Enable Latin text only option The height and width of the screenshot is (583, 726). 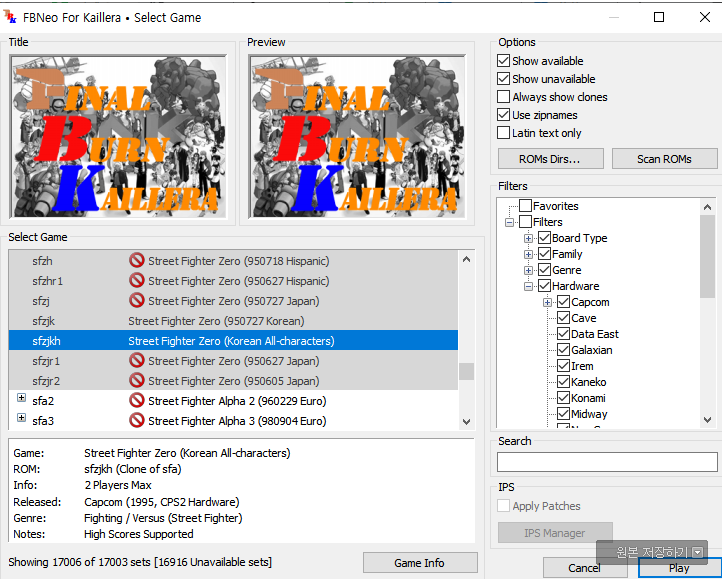tap(503, 133)
